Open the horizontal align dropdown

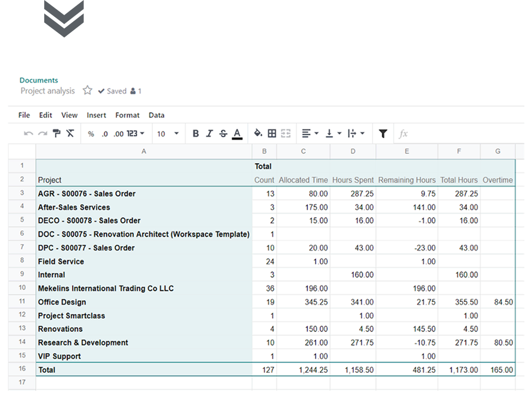[x=309, y=134]
